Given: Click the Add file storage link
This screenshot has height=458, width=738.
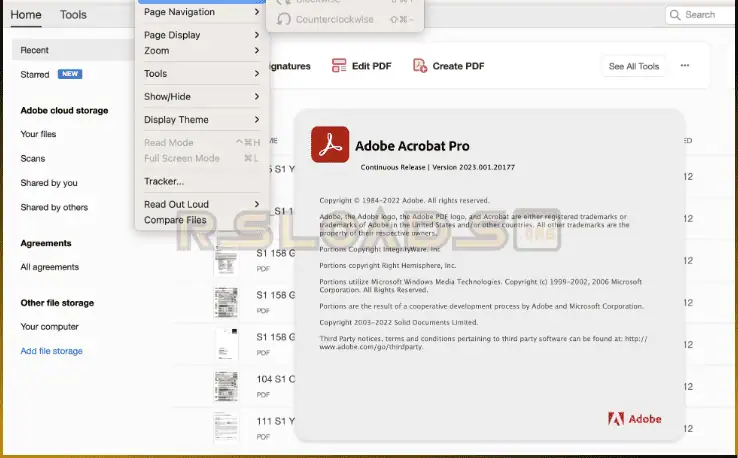Looking at the screenshot, I should 51,351.
